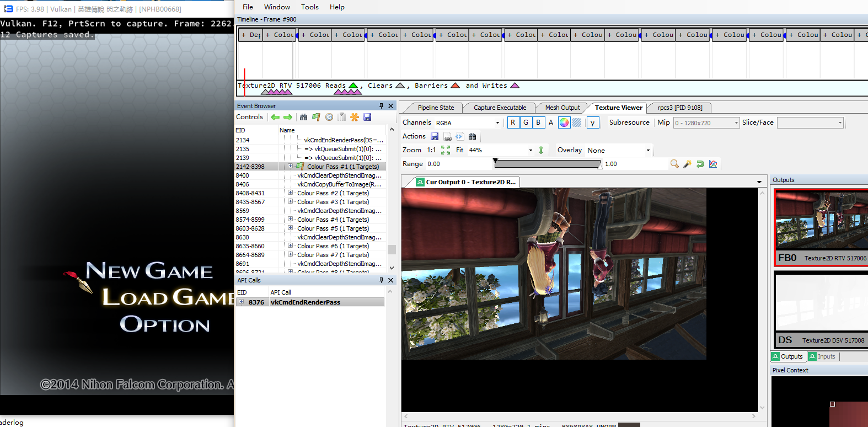Image resolution: width=868 pixels, height=427 pixels.
Task: Toggle the gamma (γ) display button
Action: pyautogui.click(x=593, y=122)
